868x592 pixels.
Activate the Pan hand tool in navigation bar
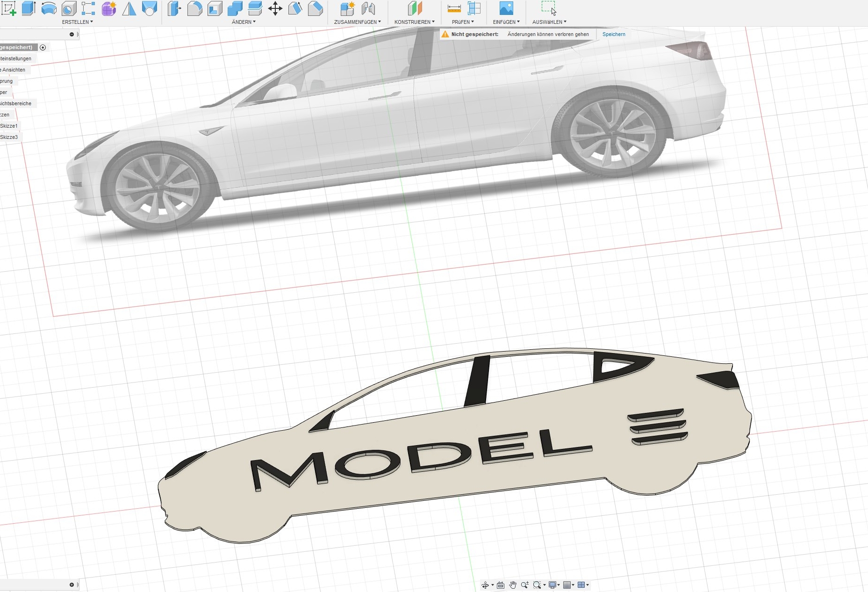pyautogui.click(x=512, y=585)
